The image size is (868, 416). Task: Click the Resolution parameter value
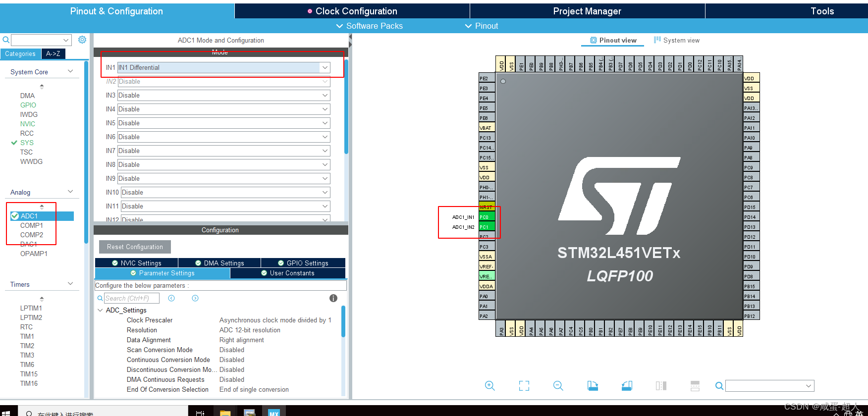tap(250, 330)
